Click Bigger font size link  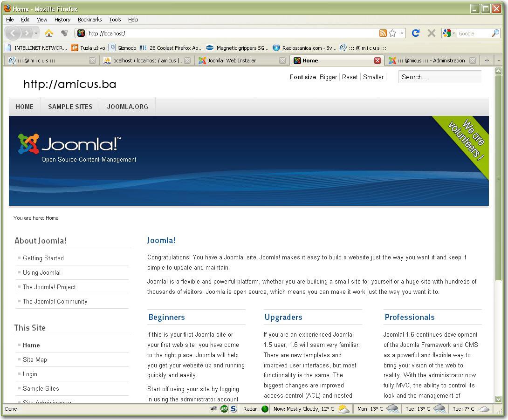click(x=328, y=77)
